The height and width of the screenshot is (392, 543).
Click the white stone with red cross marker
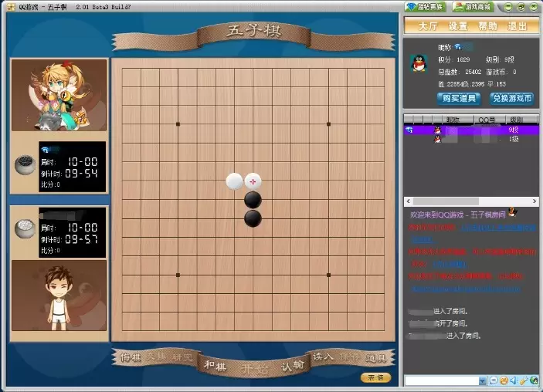click(x=253, y=181)
